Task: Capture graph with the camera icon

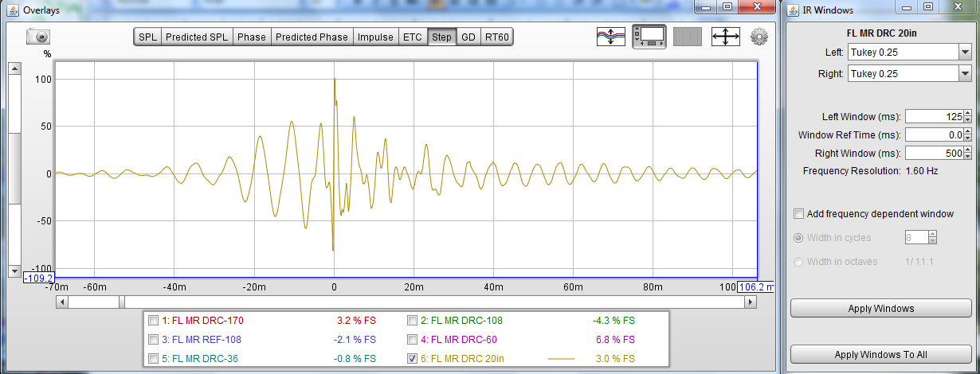Action: 38,37
